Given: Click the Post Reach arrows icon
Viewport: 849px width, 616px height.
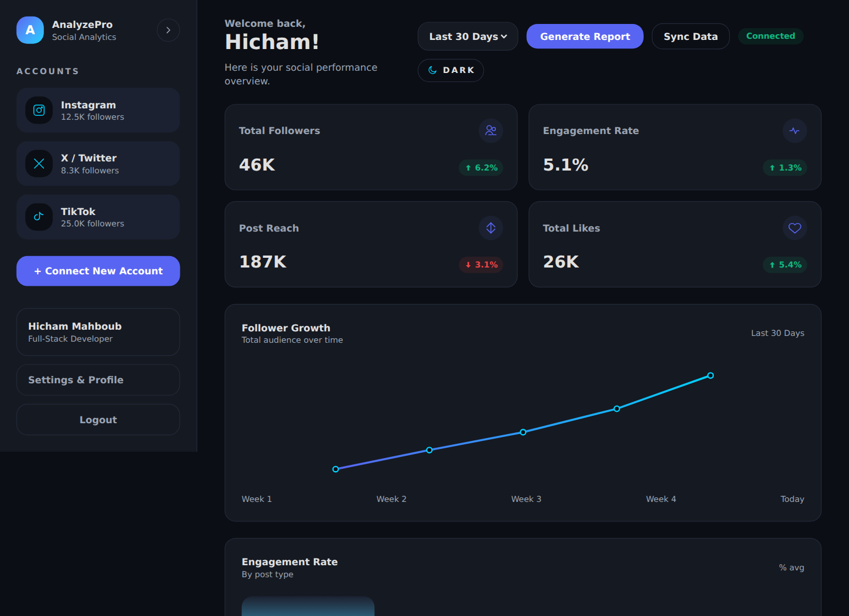Looking at the screenshot, I should [491, 228].
